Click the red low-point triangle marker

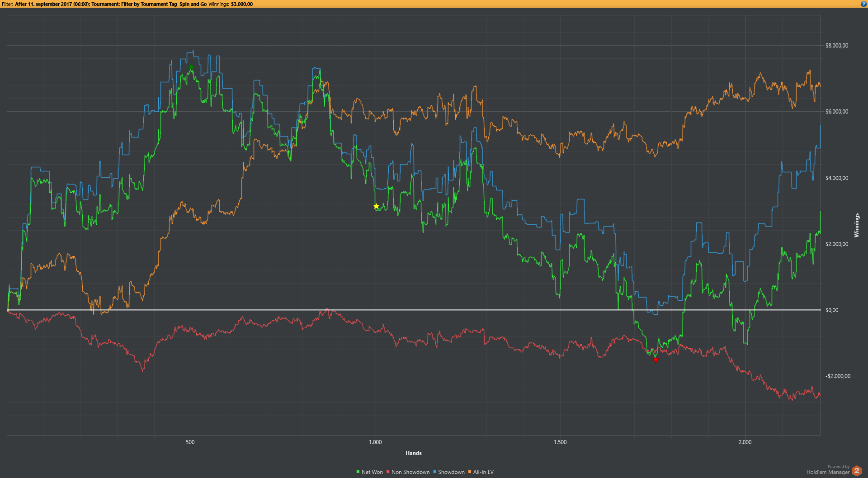pos(656,360)
